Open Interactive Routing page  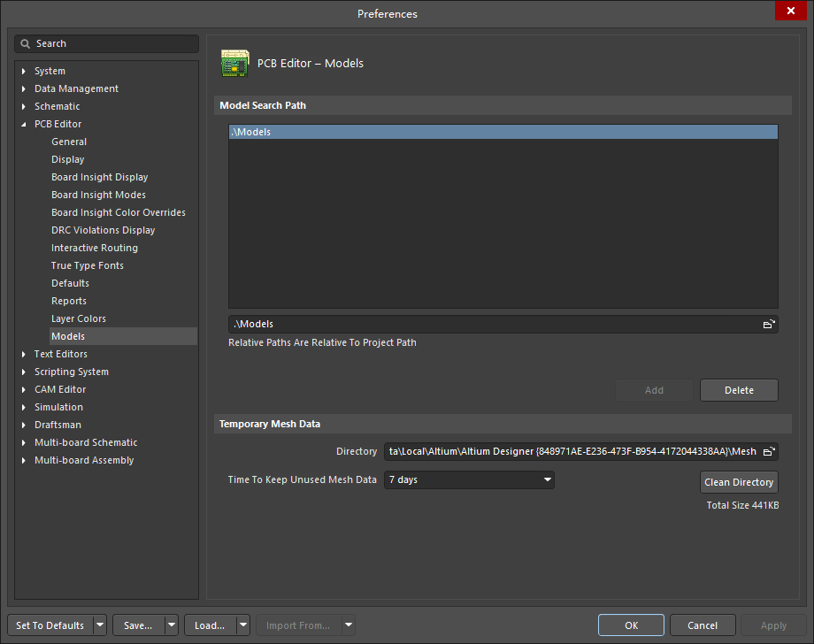coord(95,248)
